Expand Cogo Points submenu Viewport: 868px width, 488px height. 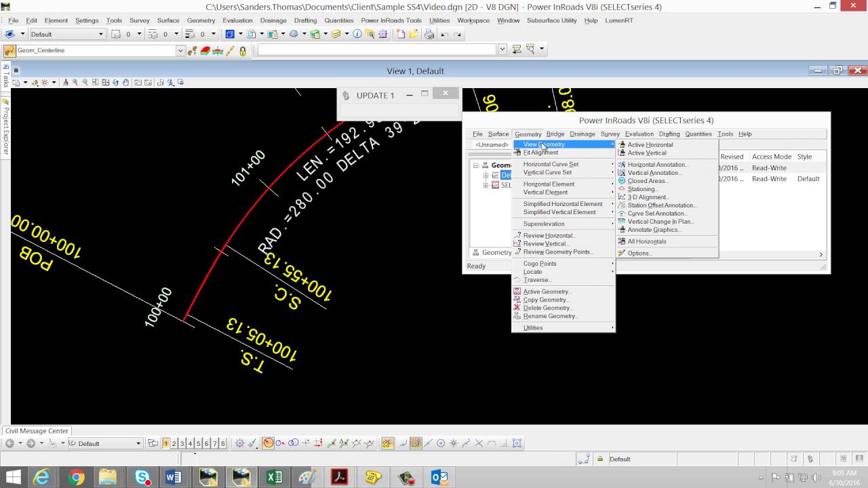click(563, 264)
